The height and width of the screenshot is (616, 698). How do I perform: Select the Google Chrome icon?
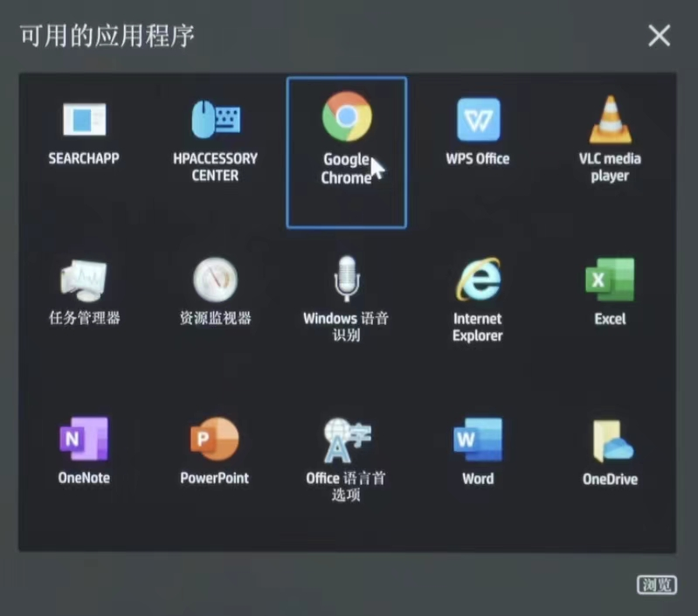347,116
